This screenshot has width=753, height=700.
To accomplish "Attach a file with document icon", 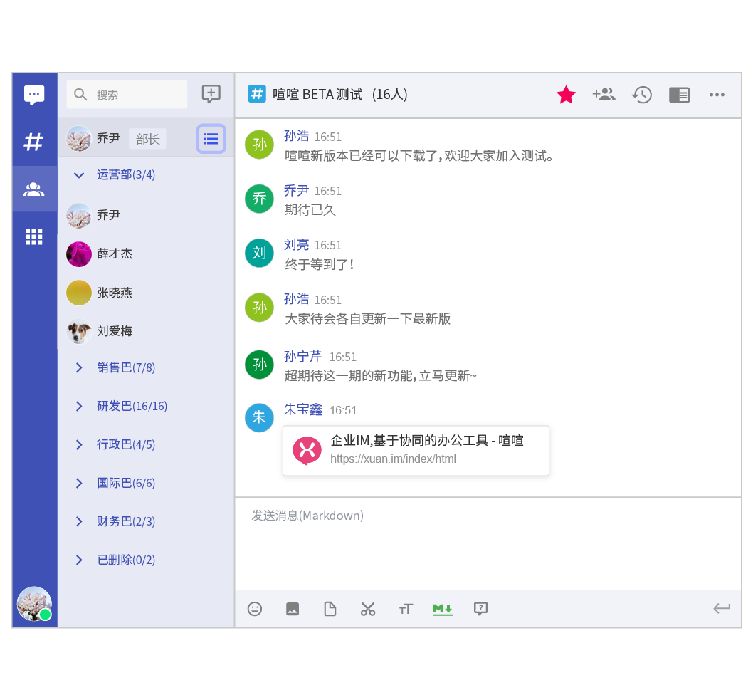I will click(330, 609).
